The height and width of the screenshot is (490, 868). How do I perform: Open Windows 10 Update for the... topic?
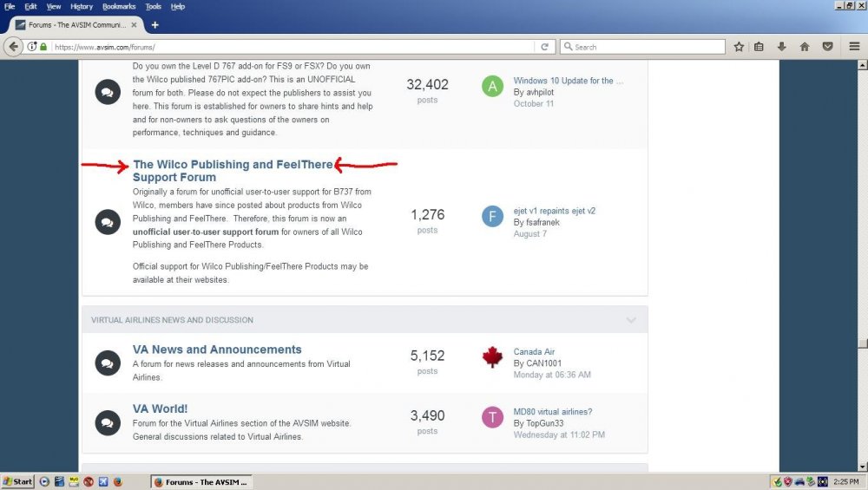point(568,81)
